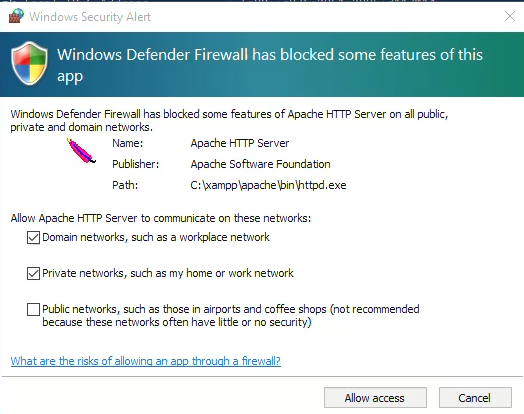Click the Publisher field label
The image size is (524, 414).
pos(136,164)
